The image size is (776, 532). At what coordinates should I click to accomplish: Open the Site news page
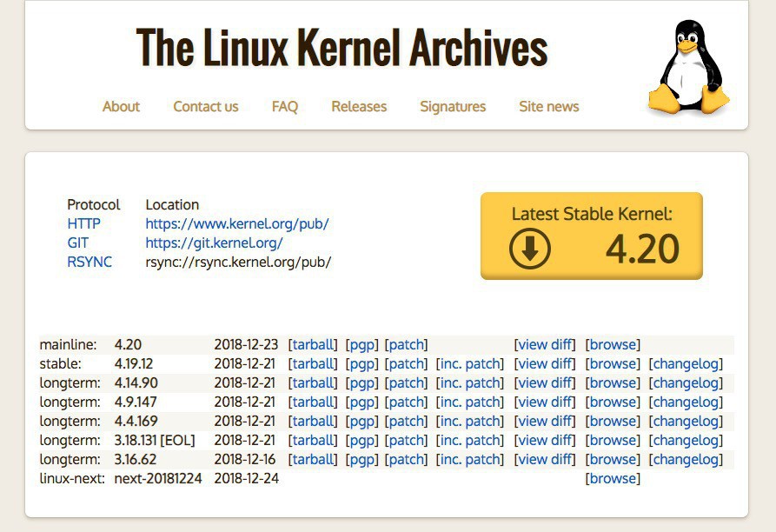549,106
